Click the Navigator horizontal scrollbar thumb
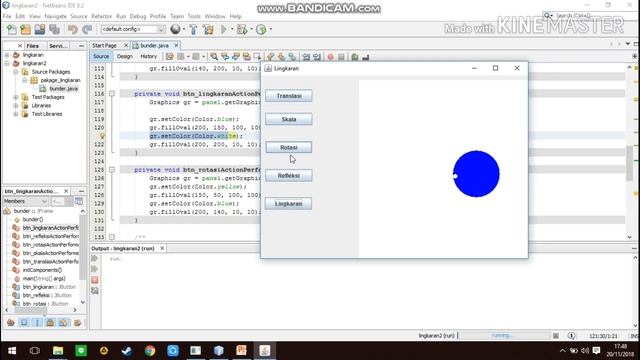 coord(31,310)
